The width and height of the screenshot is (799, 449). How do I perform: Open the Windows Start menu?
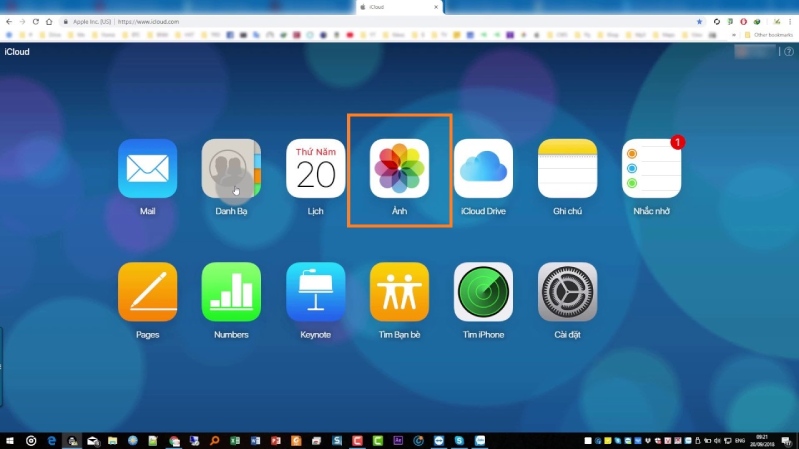(x=10, y=441)
